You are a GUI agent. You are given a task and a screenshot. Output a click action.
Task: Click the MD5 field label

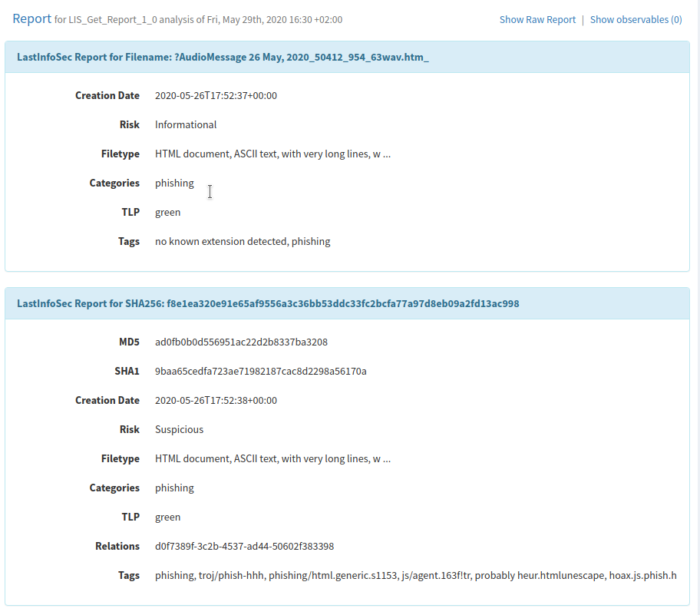pos(129,342)
